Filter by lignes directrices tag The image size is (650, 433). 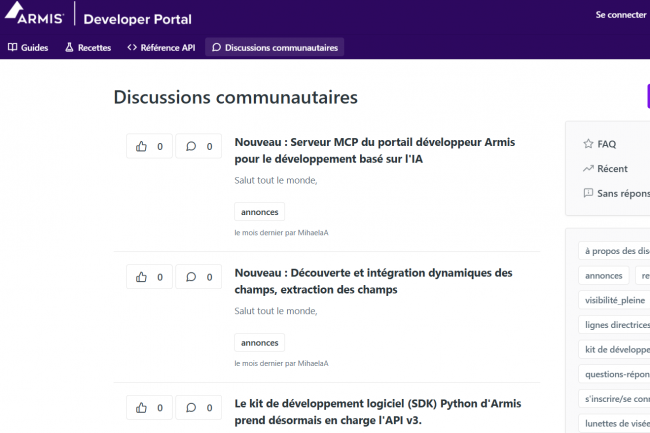[x=615, y=325]
